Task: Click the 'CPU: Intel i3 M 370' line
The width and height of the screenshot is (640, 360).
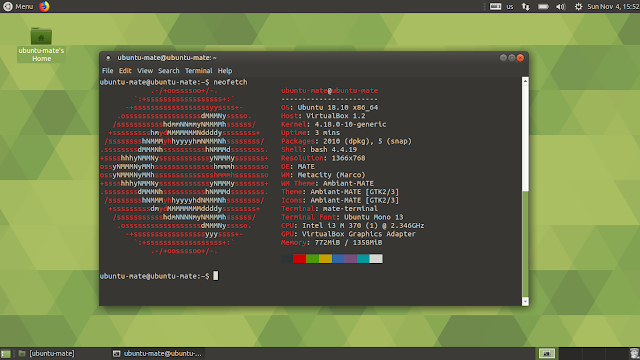Action: coord(353,226)
